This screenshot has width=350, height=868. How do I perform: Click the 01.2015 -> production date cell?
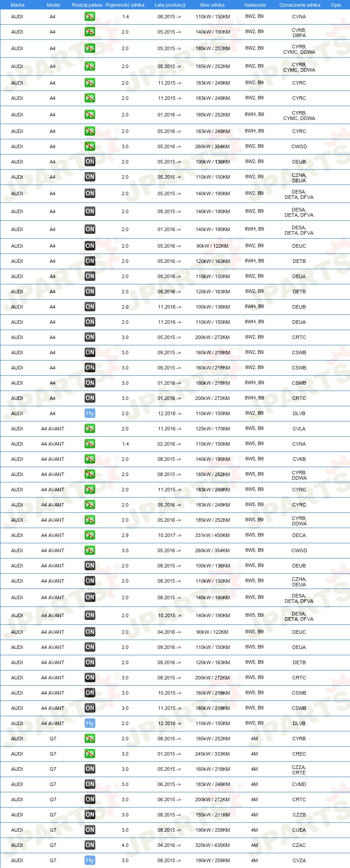coord(170,754)
